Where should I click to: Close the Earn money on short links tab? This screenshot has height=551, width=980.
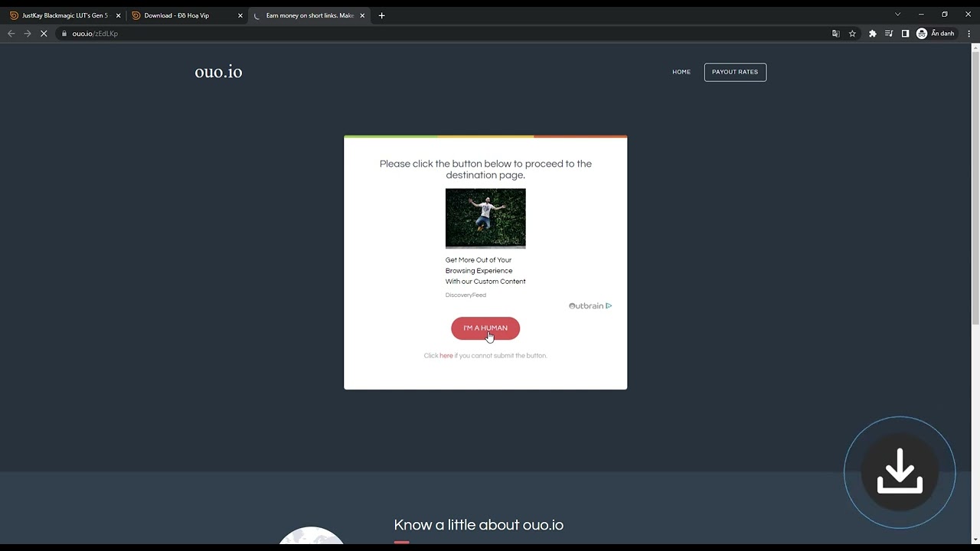click(362, 15)
